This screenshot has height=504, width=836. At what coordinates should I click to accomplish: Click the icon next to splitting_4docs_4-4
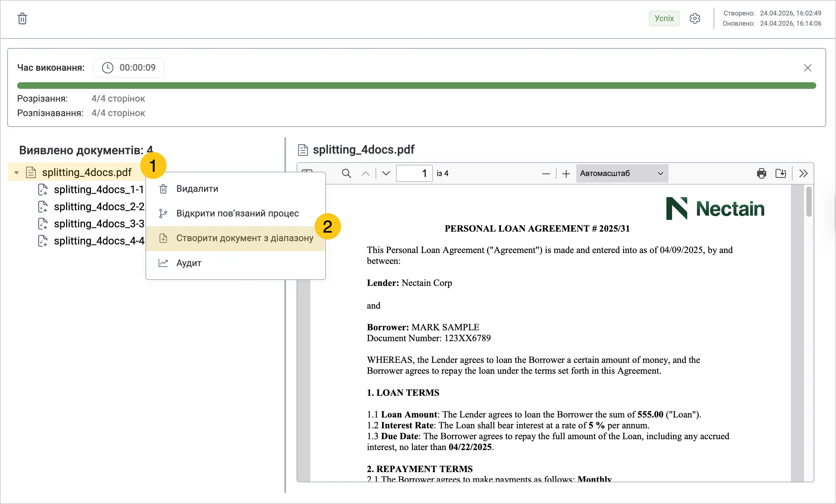tap(43, 241)
